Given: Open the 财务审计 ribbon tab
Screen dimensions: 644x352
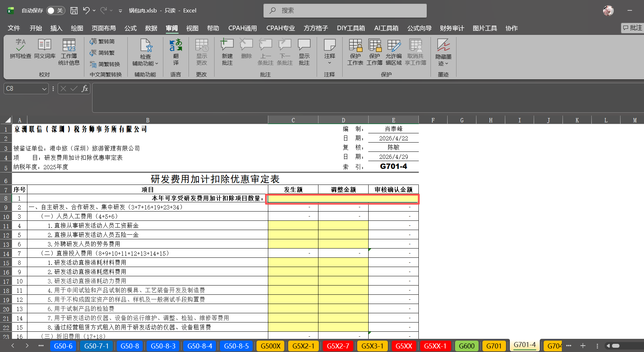Looking at the screenshot, I should 452,28.
